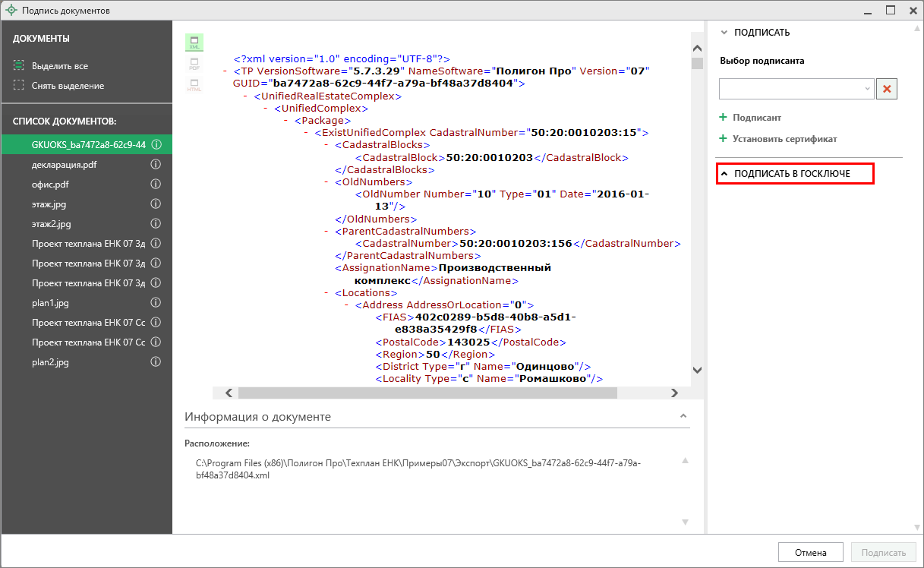
Task: Click the red X clear signer button
Action: [887, 89]
